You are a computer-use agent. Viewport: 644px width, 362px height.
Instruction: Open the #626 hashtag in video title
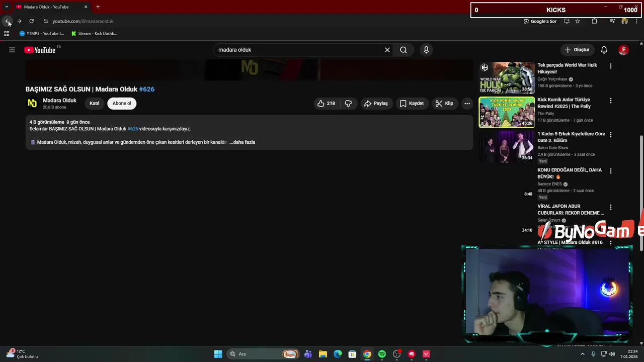tap(147, 89)
